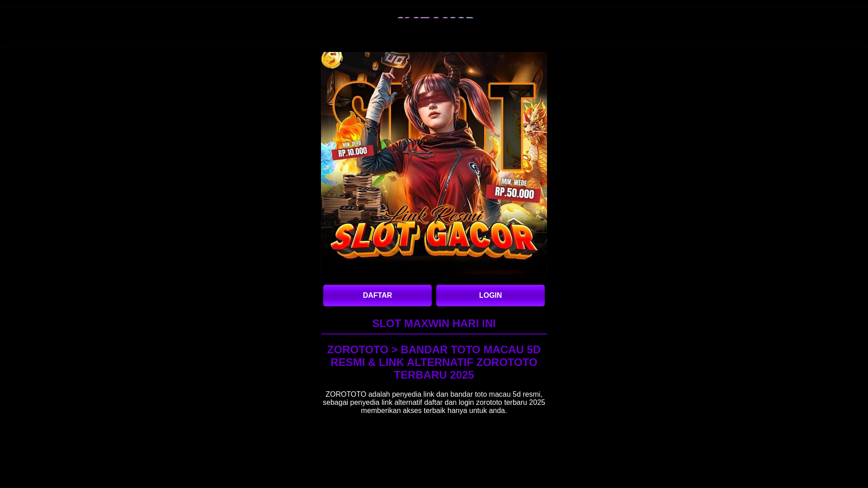Click the gold coin in the banner's corner
The height and width of the screenshot is (488, 868).
tap(331, 60)
